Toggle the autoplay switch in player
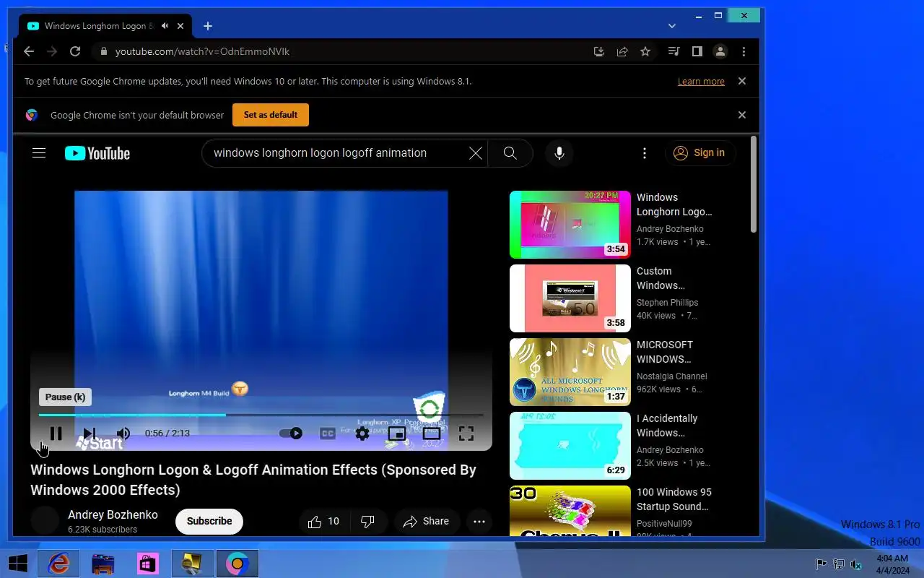This screenshot has height=578, width=924. [291, 433]
